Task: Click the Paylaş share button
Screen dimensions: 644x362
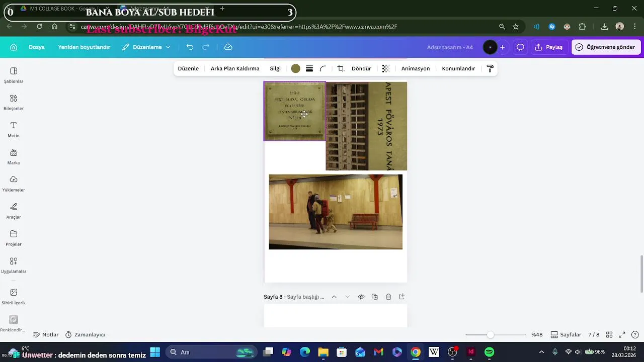Action: pos(549,47)
